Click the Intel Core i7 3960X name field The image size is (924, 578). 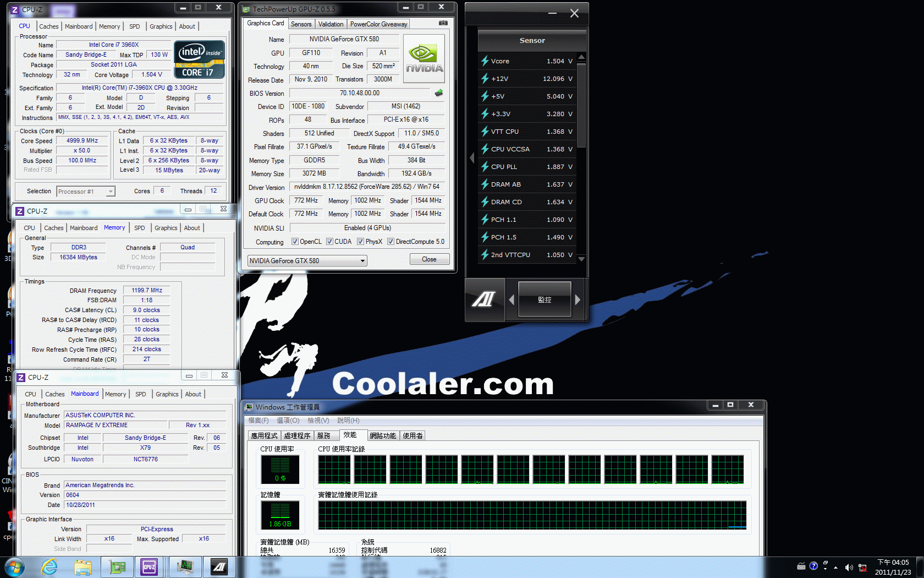pyautogui.click(x=114, y=45)
